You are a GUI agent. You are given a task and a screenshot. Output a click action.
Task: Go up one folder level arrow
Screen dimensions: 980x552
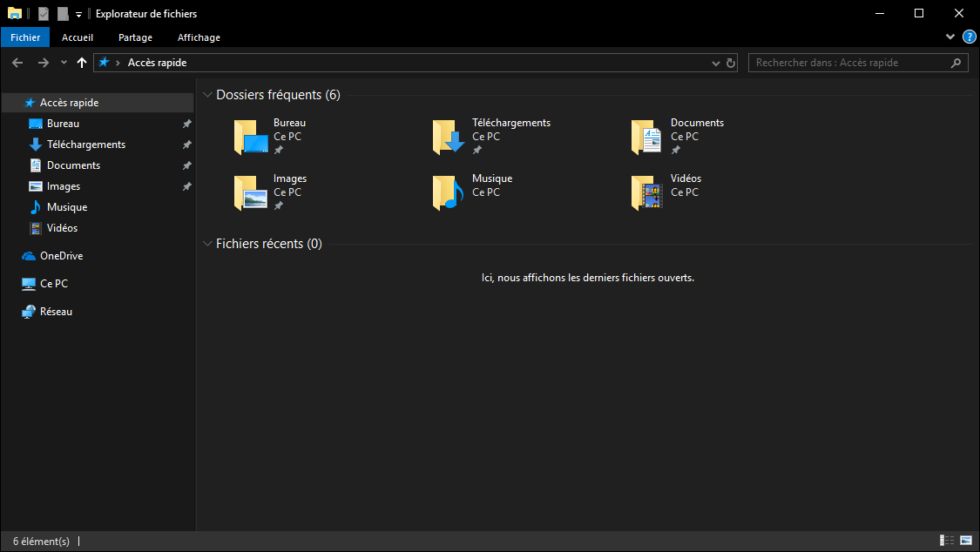click(81, 63)
